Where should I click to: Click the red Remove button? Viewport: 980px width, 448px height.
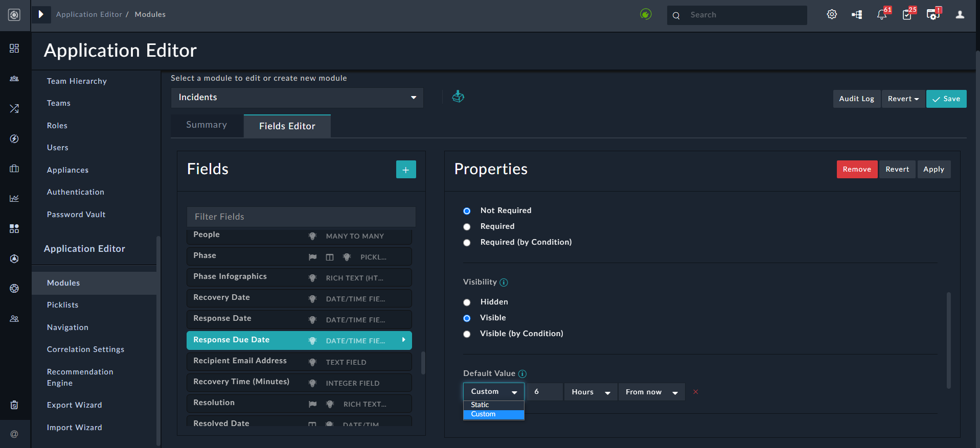pos(856,170)
